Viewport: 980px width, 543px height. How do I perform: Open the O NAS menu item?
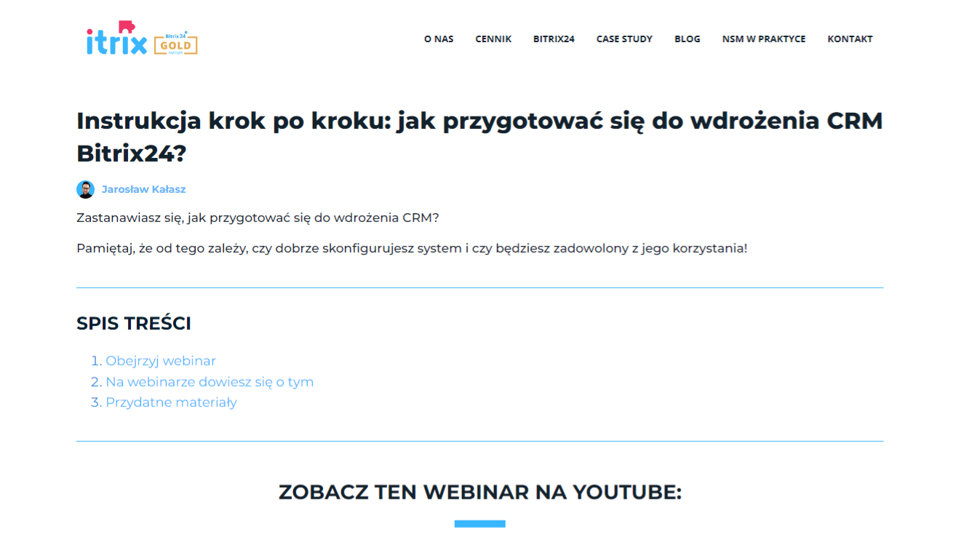pos(439,39)
